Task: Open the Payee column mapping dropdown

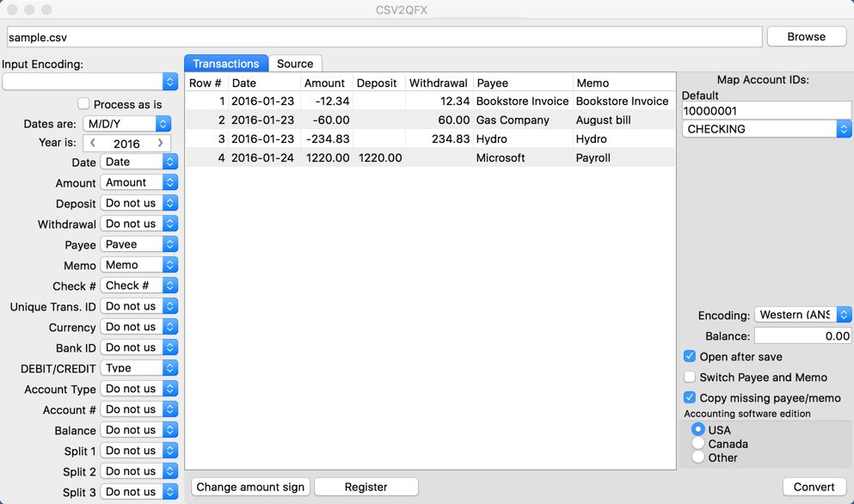Action: point(138,244)
